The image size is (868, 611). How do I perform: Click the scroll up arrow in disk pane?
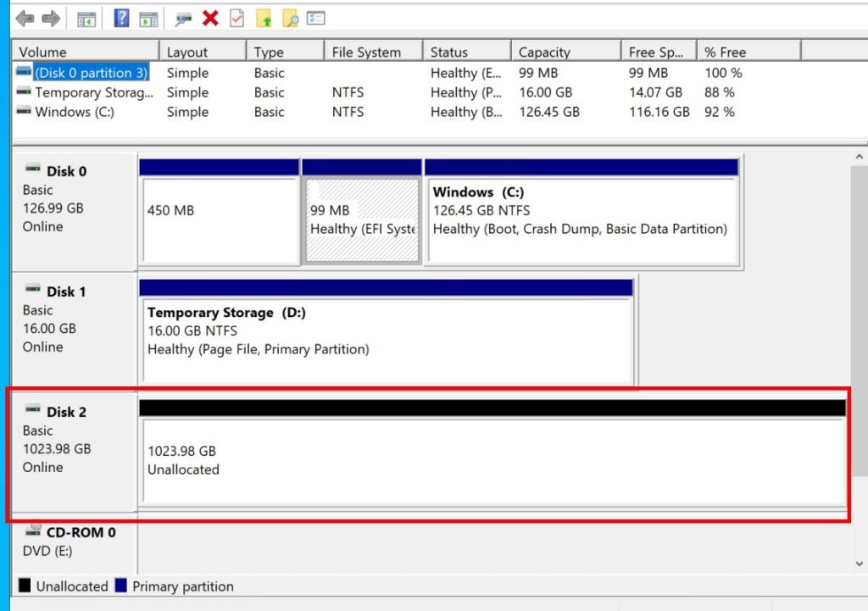pyautogui.click(x=860, y=157)
